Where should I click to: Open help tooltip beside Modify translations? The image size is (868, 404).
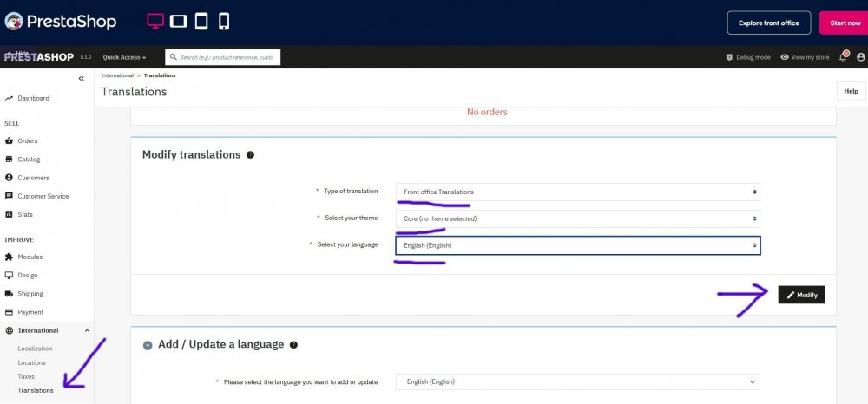(x=250, y=154)
